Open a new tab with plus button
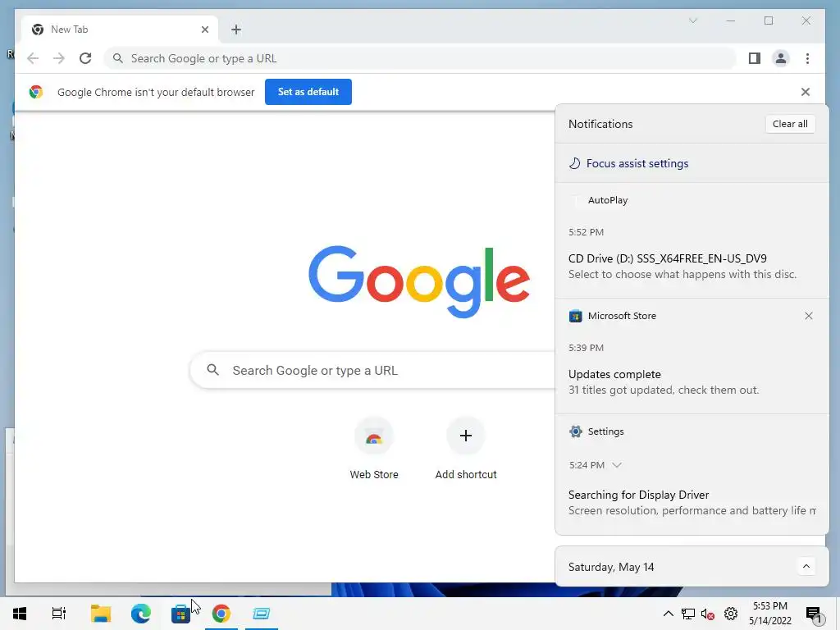Viewport: 840px width, 630px height. tap(236, 30)
